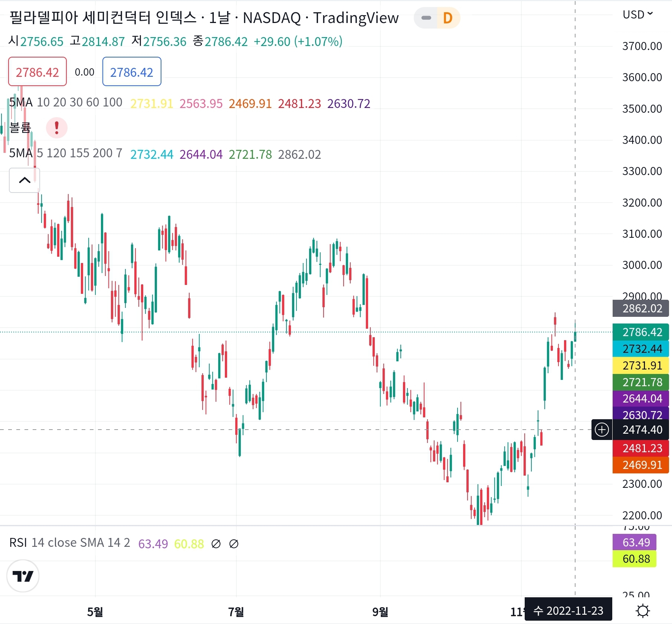Click the 5월 time axis label
672x624 pixels.
click(95, 612)
